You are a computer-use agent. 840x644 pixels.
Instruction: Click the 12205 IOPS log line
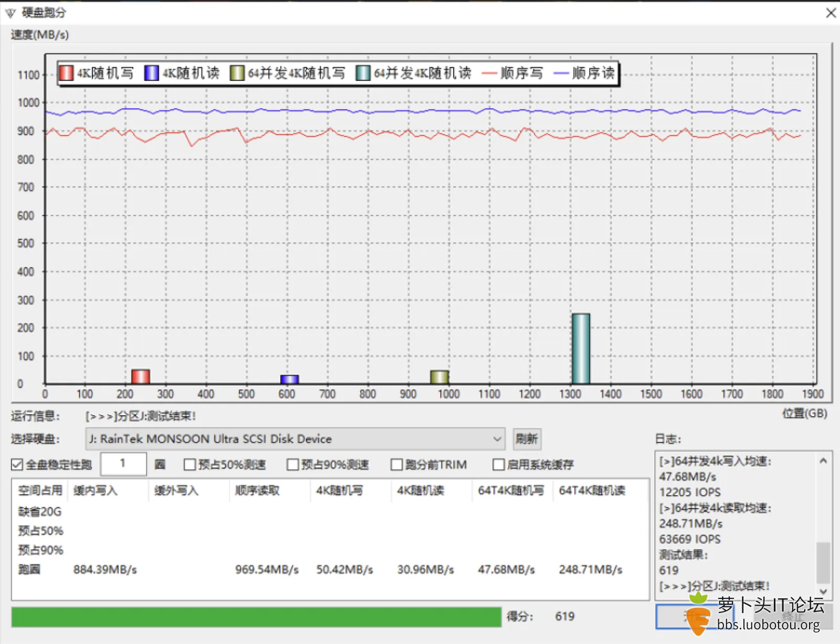pyautogui.click(x=690, y=492)
